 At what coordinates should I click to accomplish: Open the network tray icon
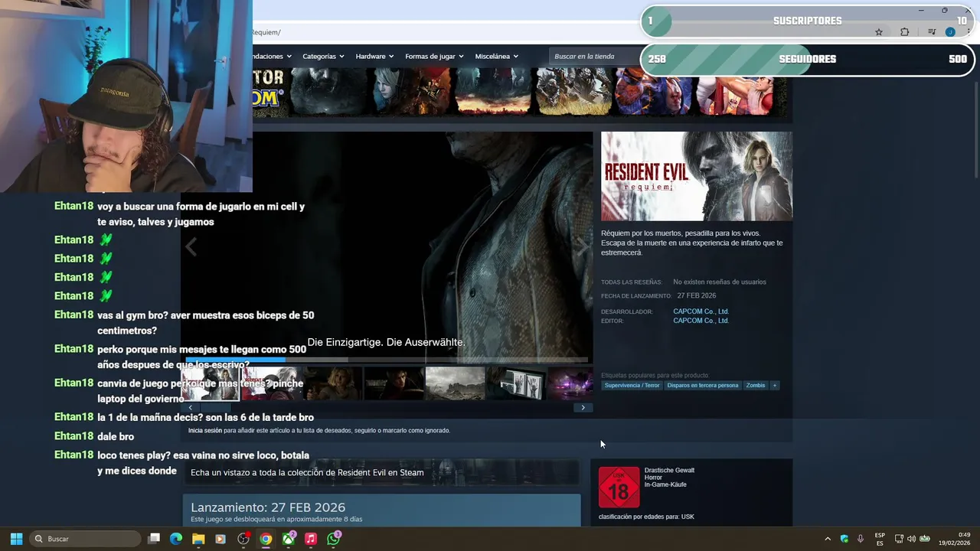click(x=899, y=539)
